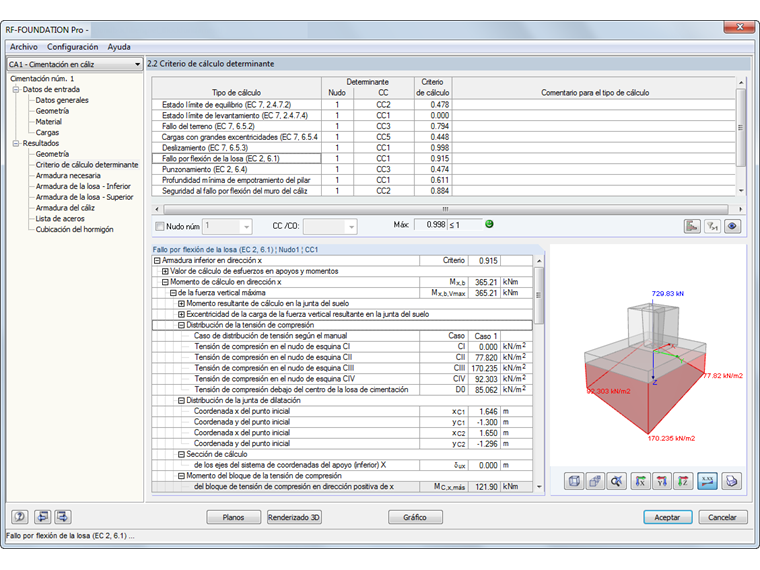Viewport: 760px width, 570px height.
Task: Click the solid model rendering icon
Action: pyautogui.click(x=595, y=481)
